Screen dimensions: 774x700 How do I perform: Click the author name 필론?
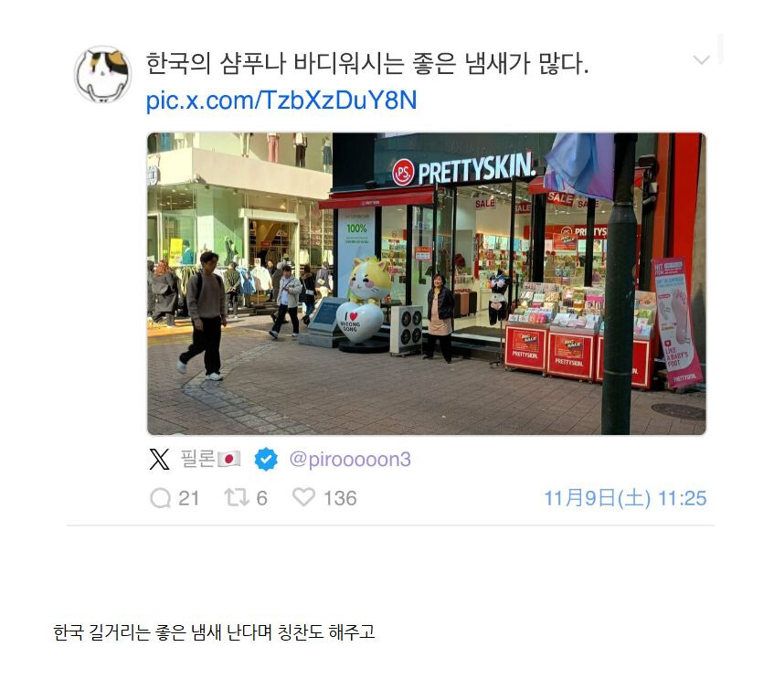pos(197,459)
